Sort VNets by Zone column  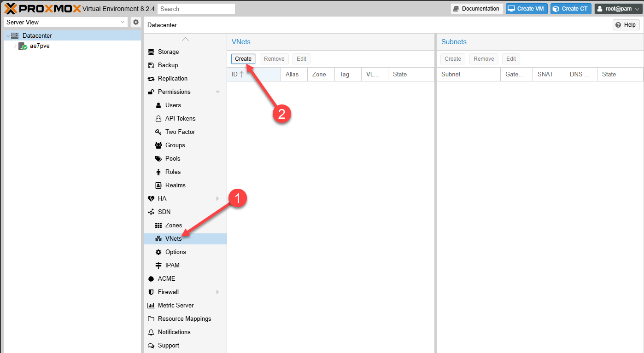(x=321, y=75)
